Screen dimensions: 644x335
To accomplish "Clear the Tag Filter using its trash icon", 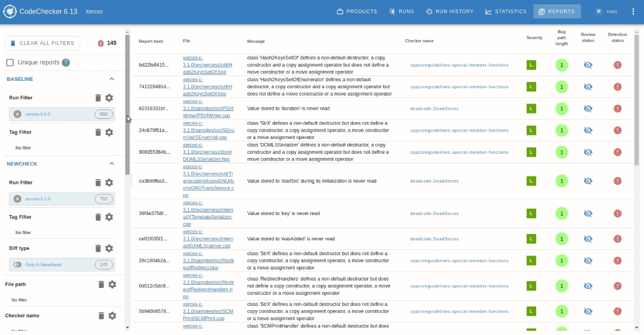I will [98, 132].
